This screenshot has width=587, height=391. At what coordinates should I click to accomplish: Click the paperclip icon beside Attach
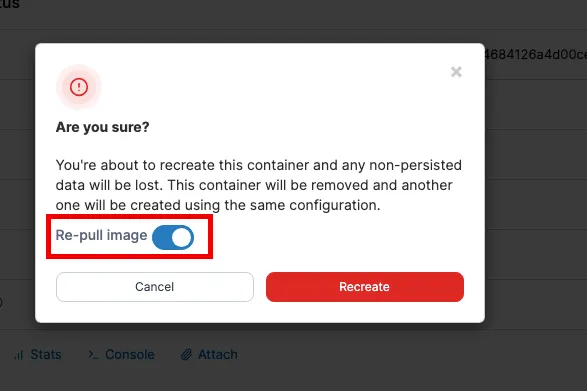click(186, 355)
